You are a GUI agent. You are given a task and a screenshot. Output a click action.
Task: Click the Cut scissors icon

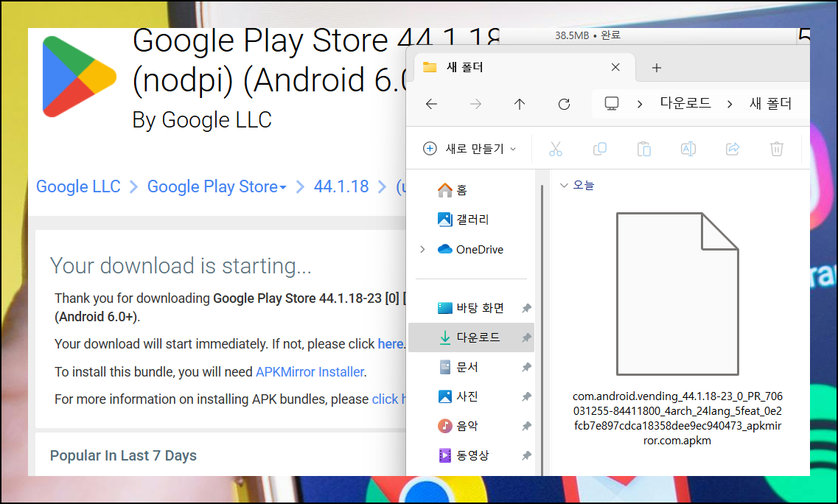555,149
